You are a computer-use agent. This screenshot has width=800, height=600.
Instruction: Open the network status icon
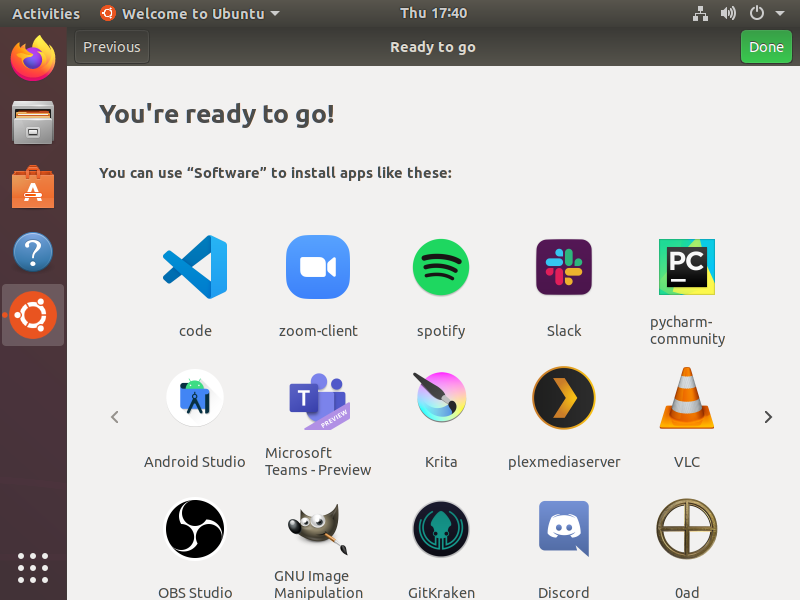(x=700, y=13)
